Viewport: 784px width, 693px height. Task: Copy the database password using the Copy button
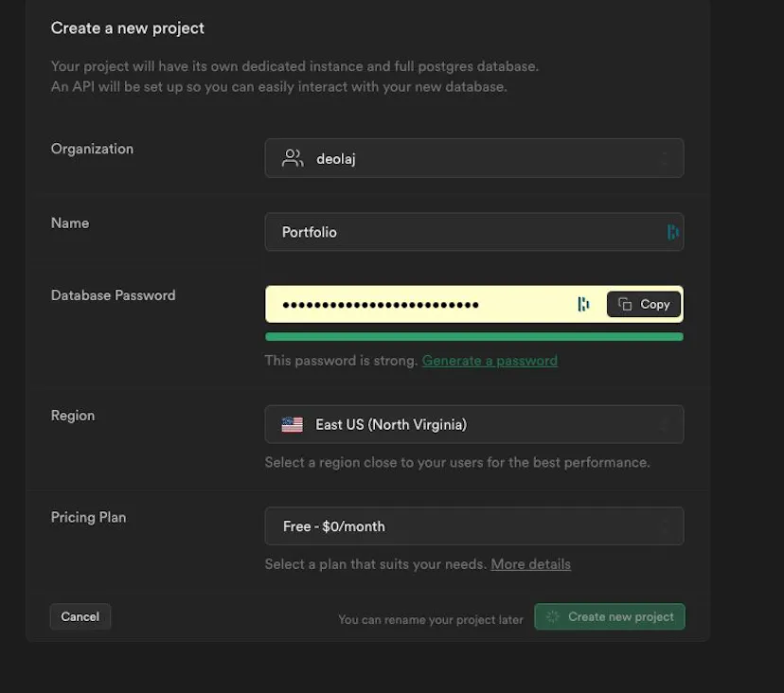click(643, 304)
